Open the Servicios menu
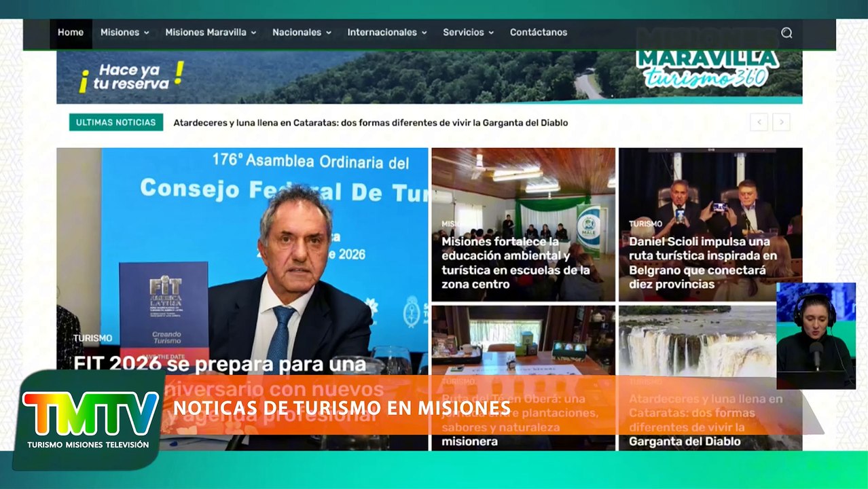This screenshot has width=868, height=489. [469, 33]
